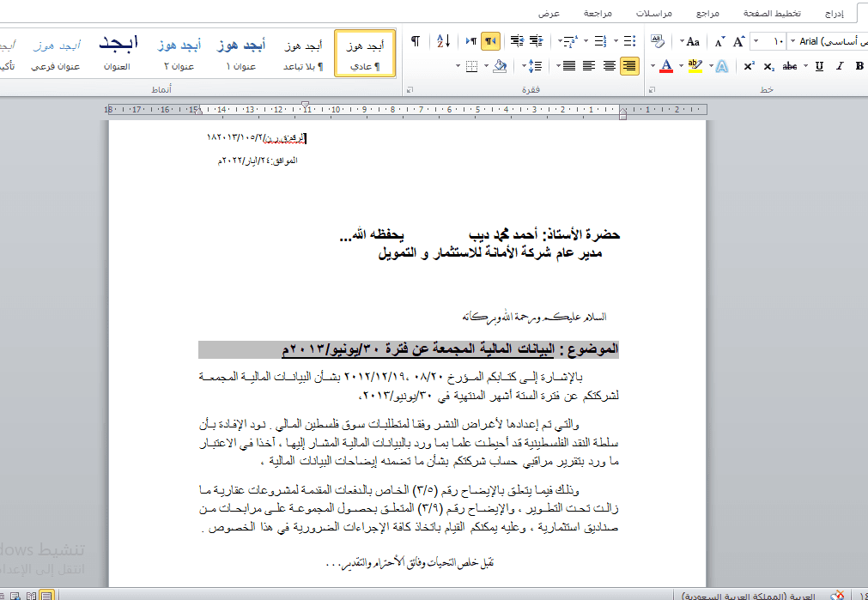Viewport: 868px width, 600px height.
Task: Set right-to-left text direction
Action: [490, 41]
